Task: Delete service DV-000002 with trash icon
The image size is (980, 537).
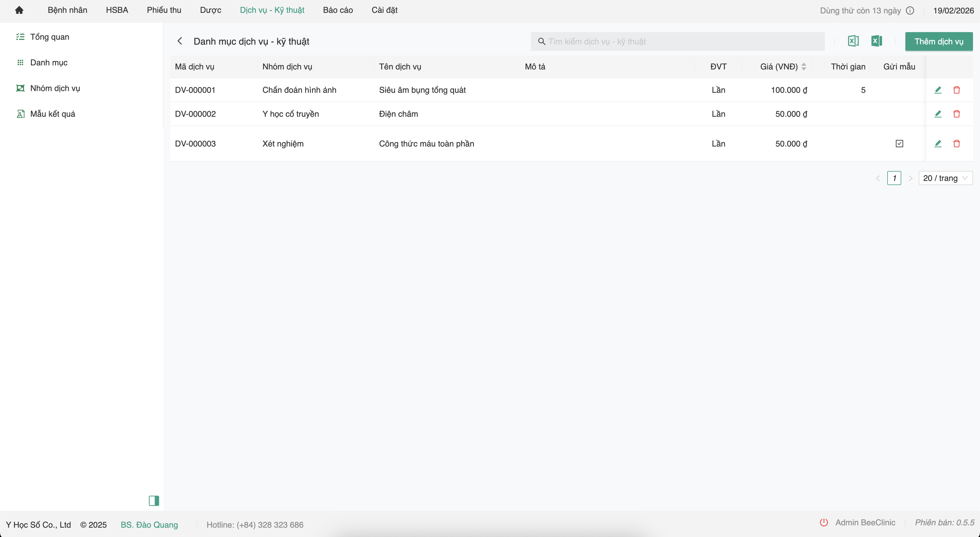Action: point(956,114)
